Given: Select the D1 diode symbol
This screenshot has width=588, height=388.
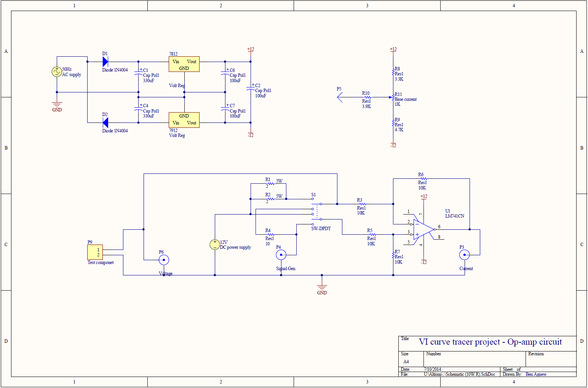Looking at the screenshot, I should click(x=105, y=62).
